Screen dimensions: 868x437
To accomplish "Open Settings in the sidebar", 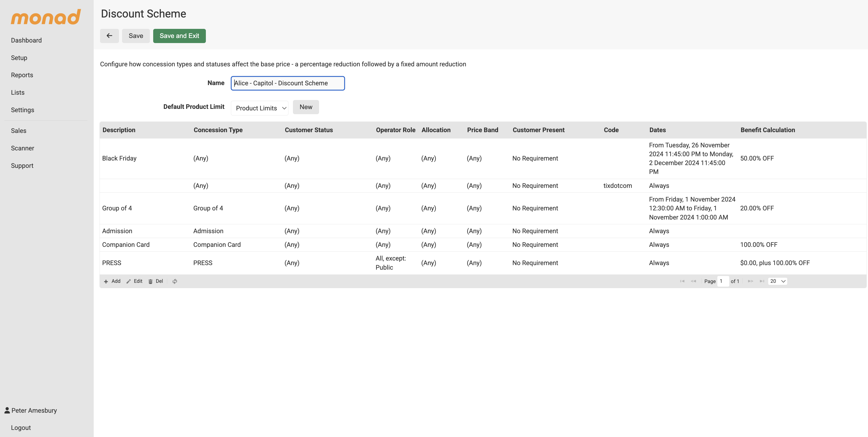I will coord(22,110).
